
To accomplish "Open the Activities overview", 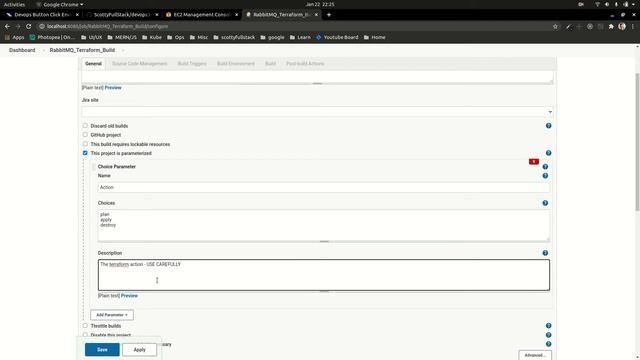I will pos(14,4).
